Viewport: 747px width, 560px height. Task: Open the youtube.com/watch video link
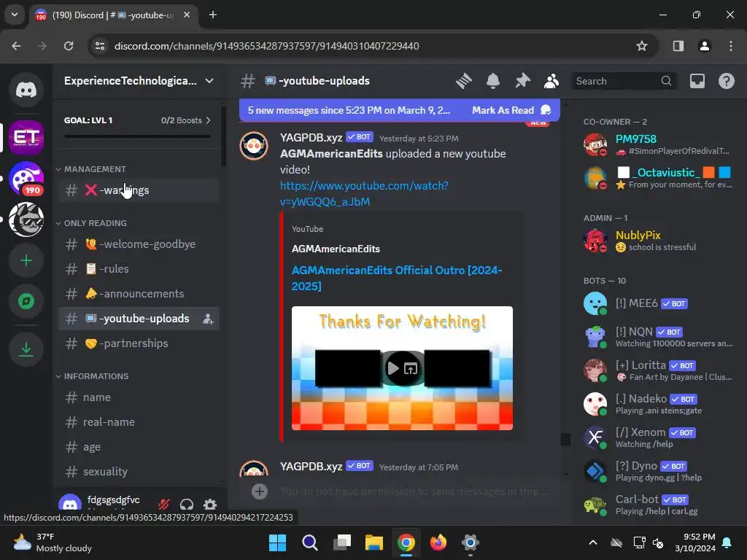pyautogui.click(x=364, y=193)
